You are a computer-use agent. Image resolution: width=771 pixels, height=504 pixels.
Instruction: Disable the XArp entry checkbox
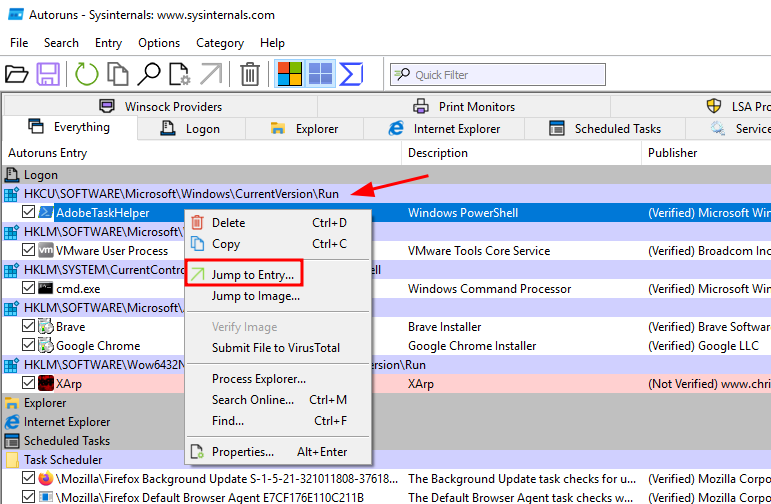pos(29,383)
